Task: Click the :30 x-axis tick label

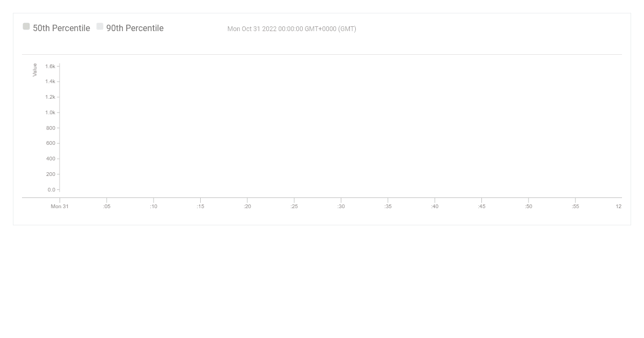Action: [x=341, y=207]
